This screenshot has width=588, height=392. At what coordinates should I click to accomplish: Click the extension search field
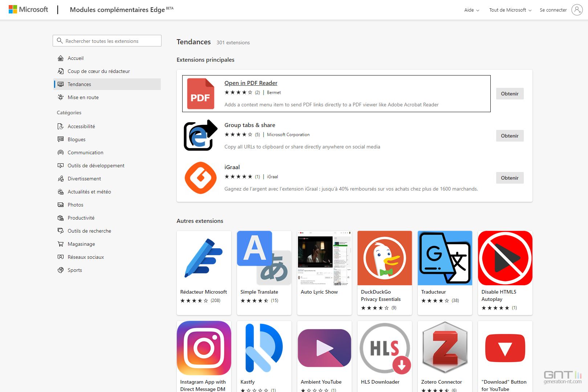pos(107,41)
